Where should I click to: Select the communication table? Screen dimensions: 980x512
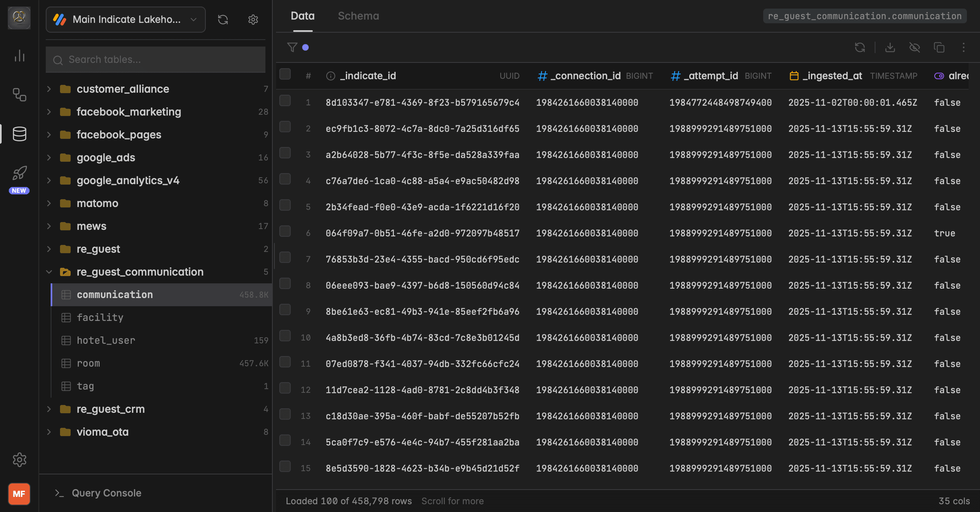tap(162, 295)
